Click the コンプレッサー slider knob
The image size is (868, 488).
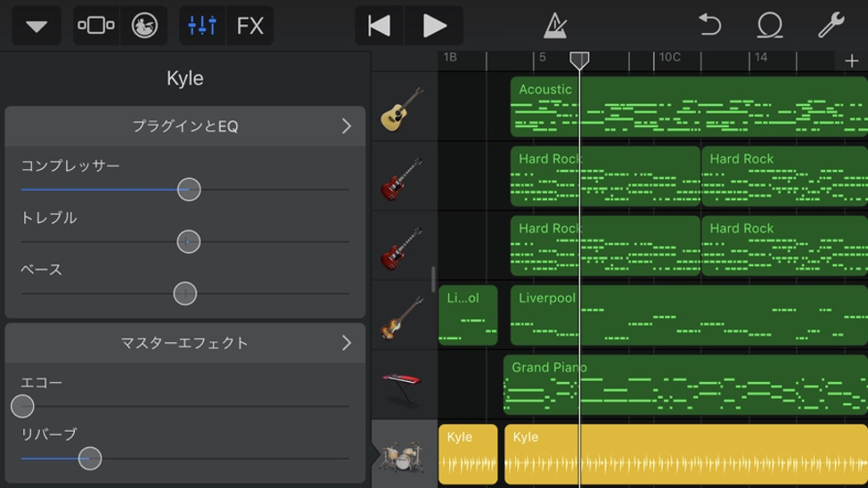(189, 190)
